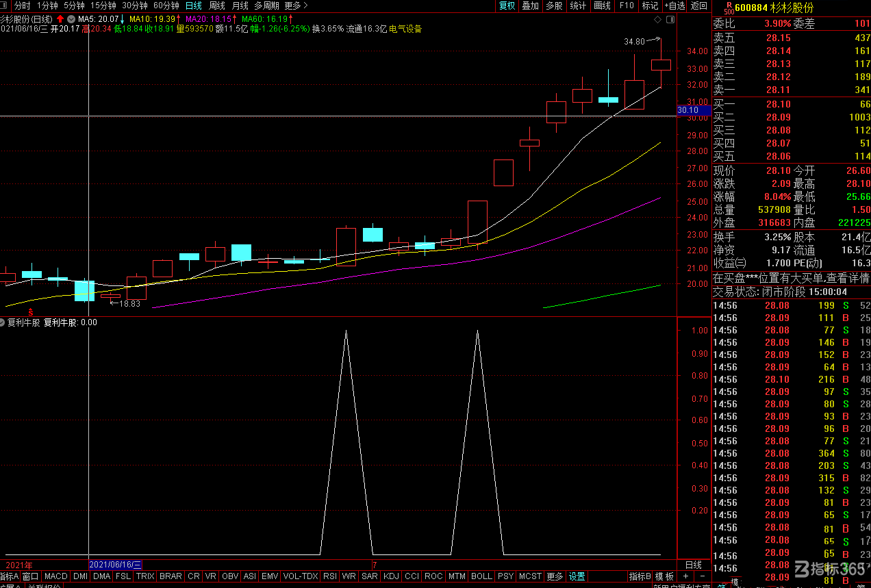The image size is (871, 588).
Task: Click the 窗口 window button in indicator bar
Action: coord(31,576)
